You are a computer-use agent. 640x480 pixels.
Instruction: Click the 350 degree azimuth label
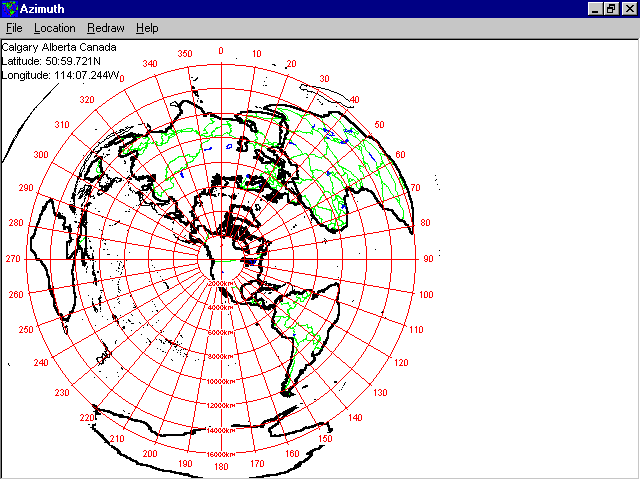click(x=184, y=54)
